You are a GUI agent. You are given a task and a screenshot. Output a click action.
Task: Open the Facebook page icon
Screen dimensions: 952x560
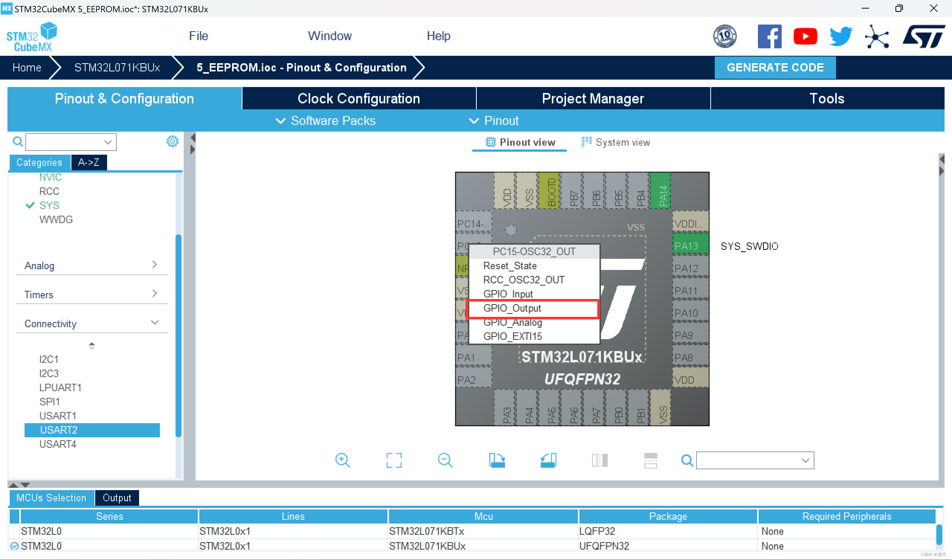769,36
